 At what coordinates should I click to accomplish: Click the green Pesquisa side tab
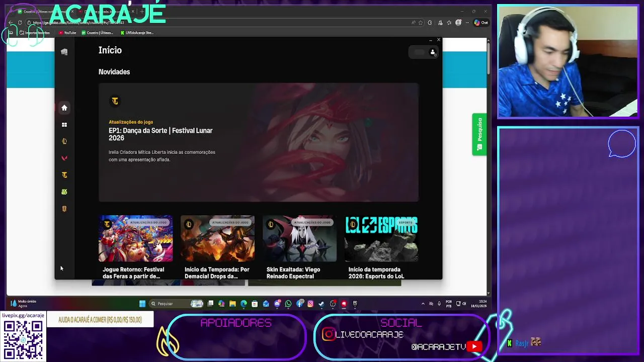[479, 134]
